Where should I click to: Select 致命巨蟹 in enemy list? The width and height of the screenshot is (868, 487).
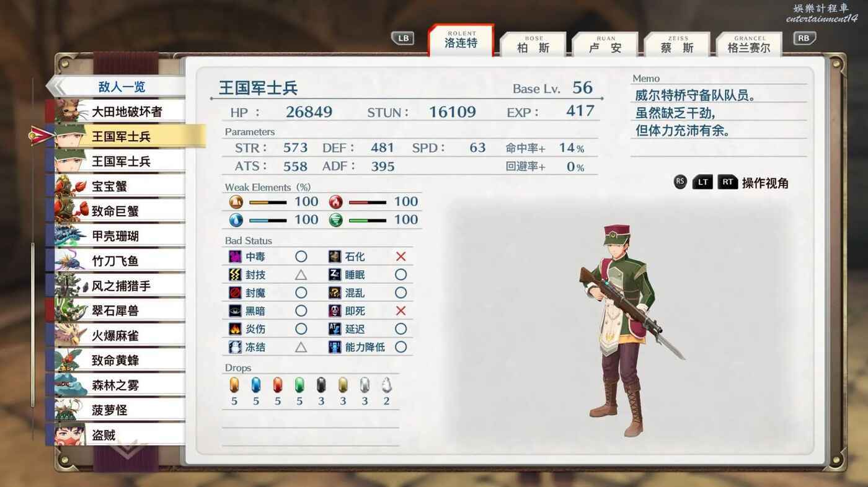(x=115, y=211)
